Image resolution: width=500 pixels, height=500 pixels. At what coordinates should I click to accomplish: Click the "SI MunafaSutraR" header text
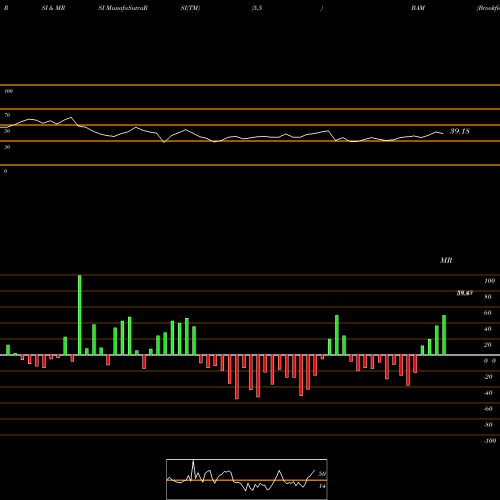[123, 8]
